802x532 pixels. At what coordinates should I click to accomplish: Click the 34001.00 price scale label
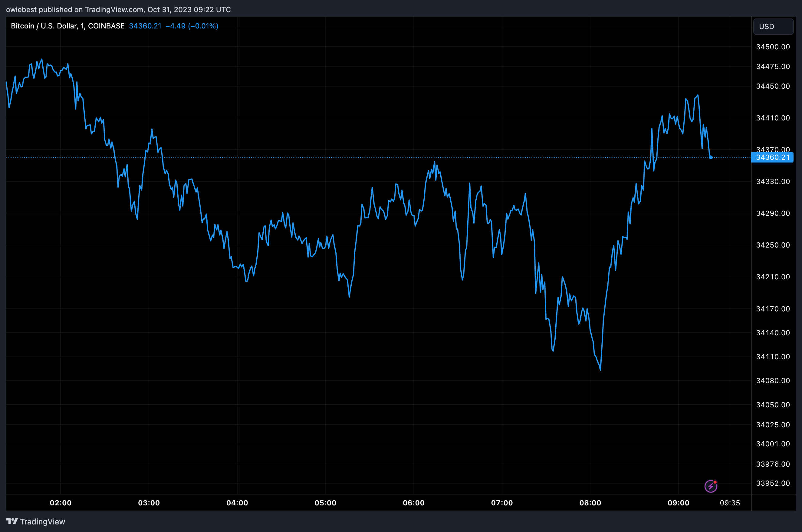[x=773, y=444]
